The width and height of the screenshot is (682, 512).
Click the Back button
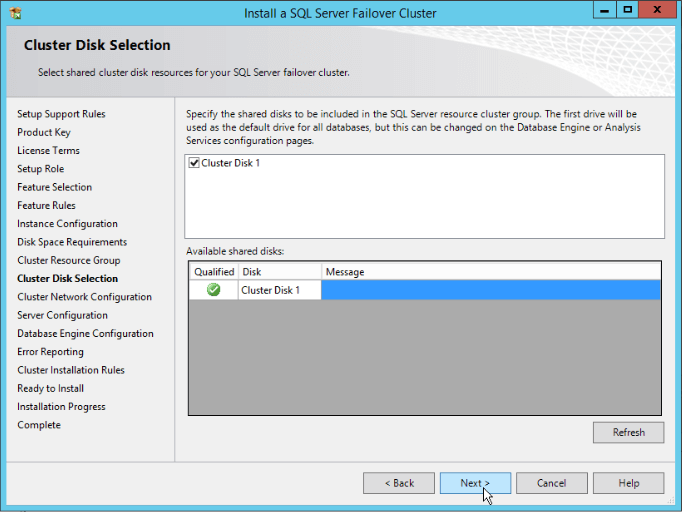tap(398, 483)
